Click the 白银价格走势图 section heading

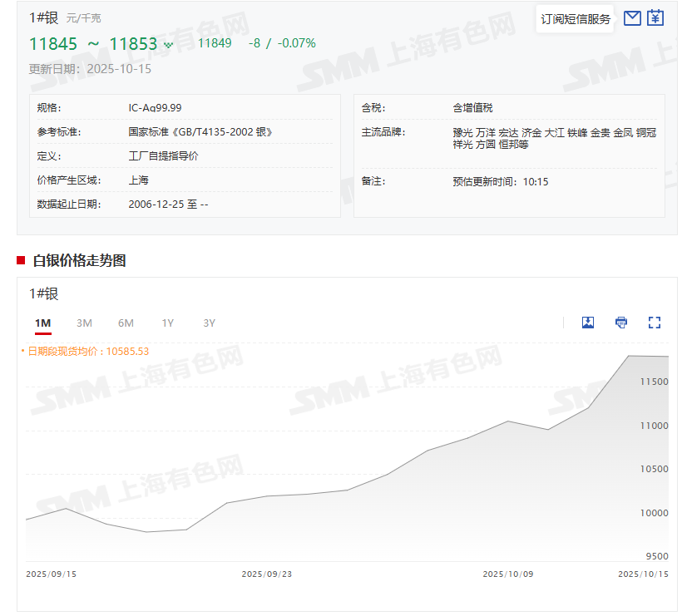point(79,260)
